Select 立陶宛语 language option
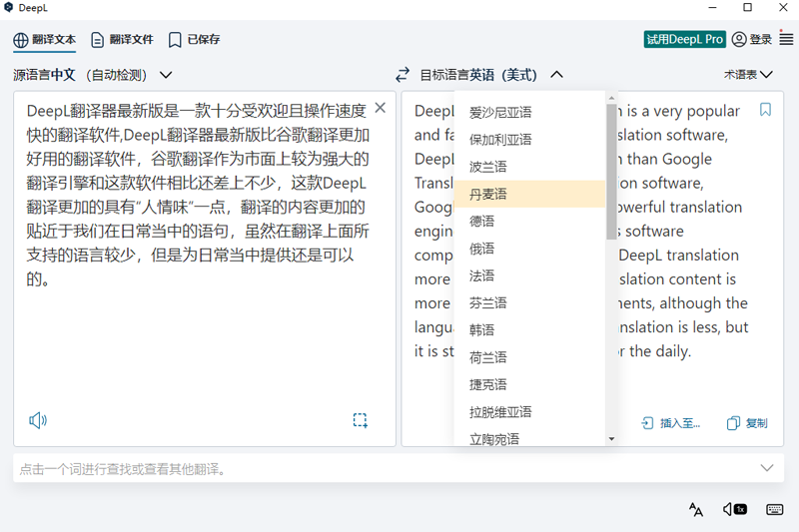The width and height of the screenshot is (799, 532). 529,438
